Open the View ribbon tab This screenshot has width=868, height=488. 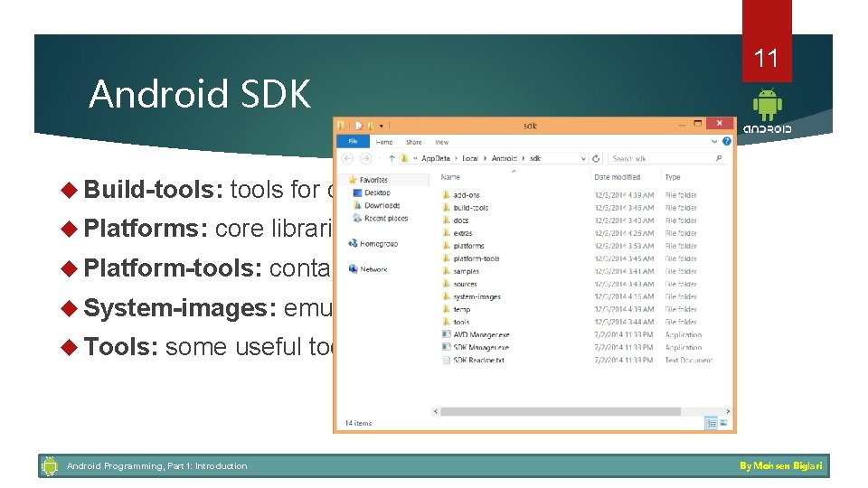[x=442, y=142]
